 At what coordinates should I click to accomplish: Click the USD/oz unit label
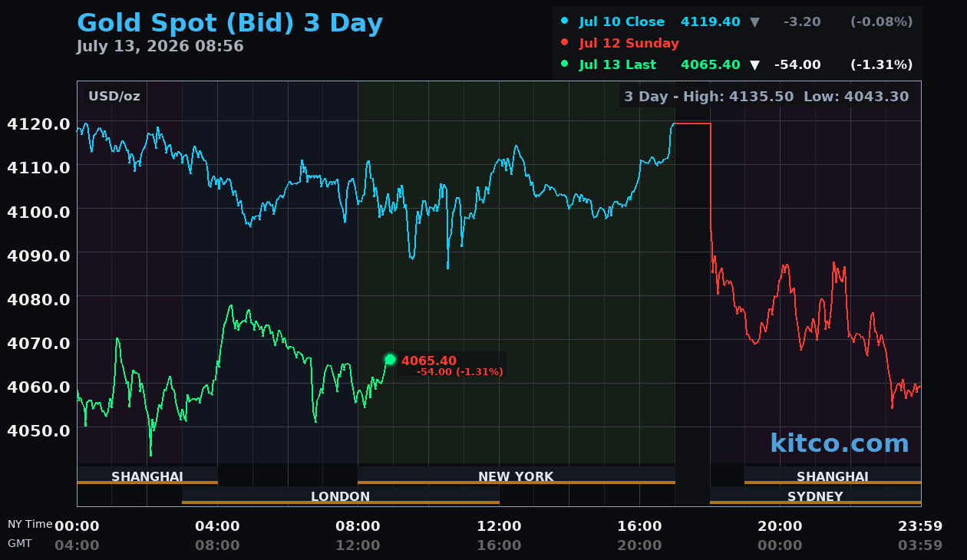(114, 97)
